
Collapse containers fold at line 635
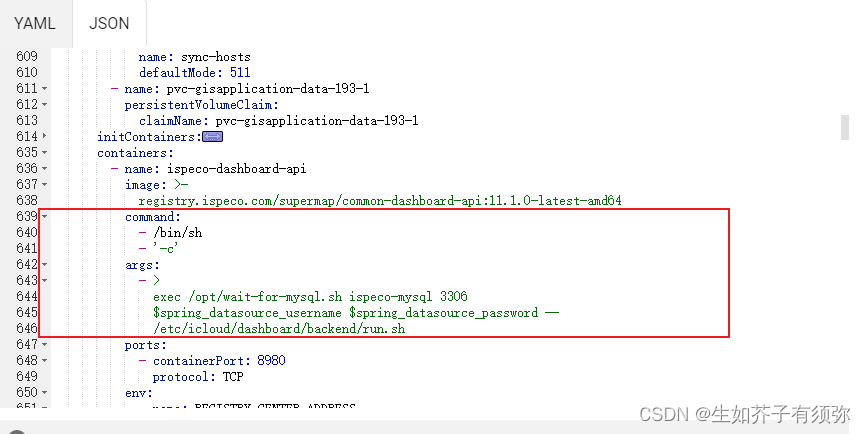click(44, 152)
